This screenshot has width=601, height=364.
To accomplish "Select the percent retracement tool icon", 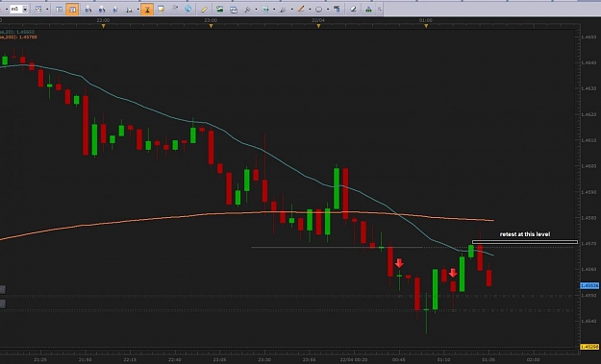I will click(x=337, y=9).
